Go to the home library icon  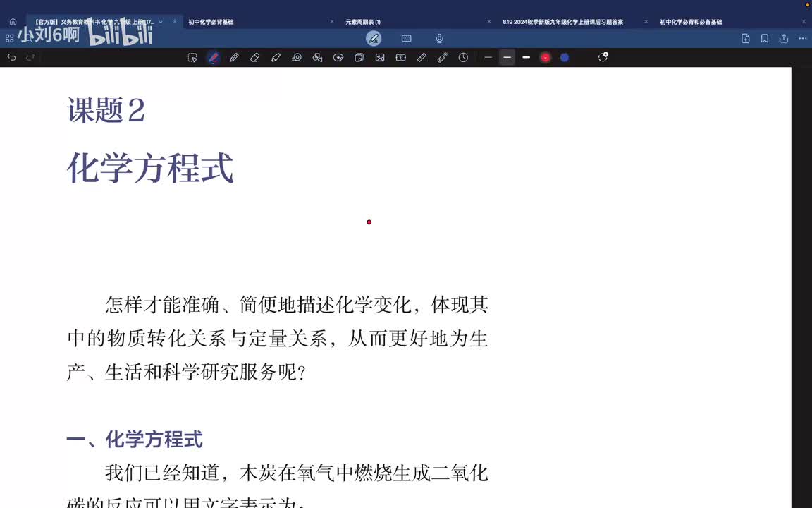13,22
